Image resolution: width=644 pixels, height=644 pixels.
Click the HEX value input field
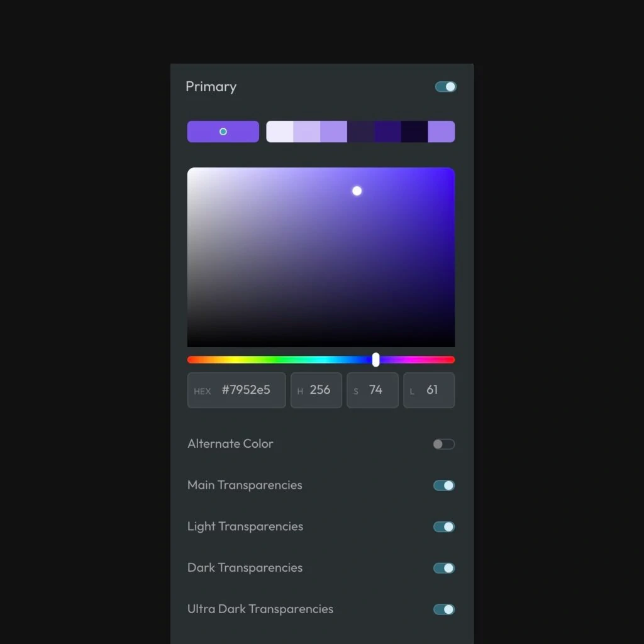(236, 390)
